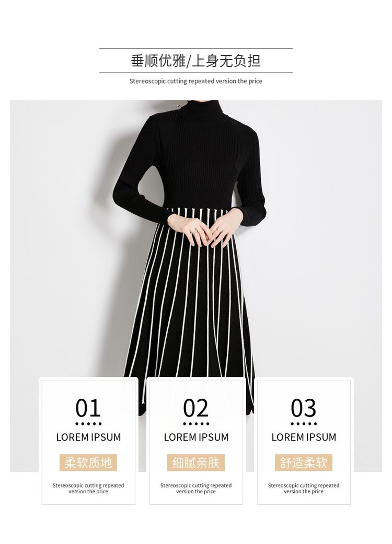This screenshot has height=544, width=392.
Task: Click the 细腻亲肤 beige label
Action: pos(195,462)
